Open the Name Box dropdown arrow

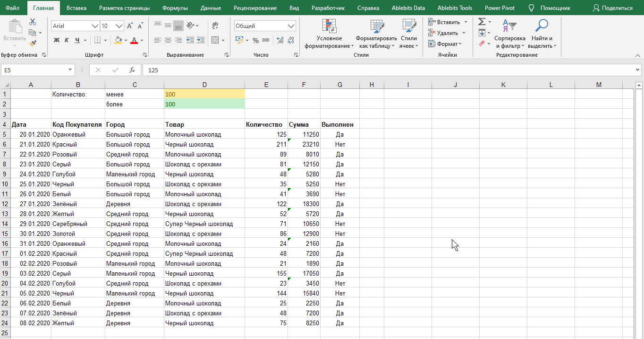[x=71, y=70]
